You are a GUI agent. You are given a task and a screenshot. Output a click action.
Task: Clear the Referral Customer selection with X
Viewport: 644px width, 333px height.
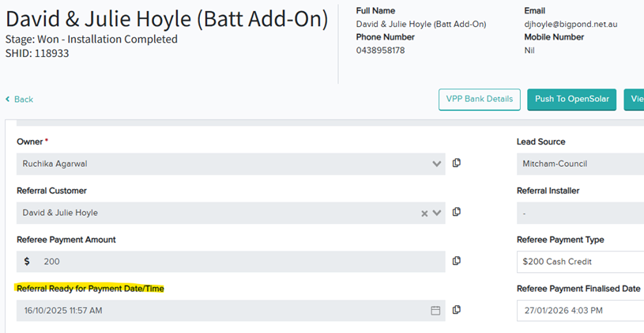[424, 213]
